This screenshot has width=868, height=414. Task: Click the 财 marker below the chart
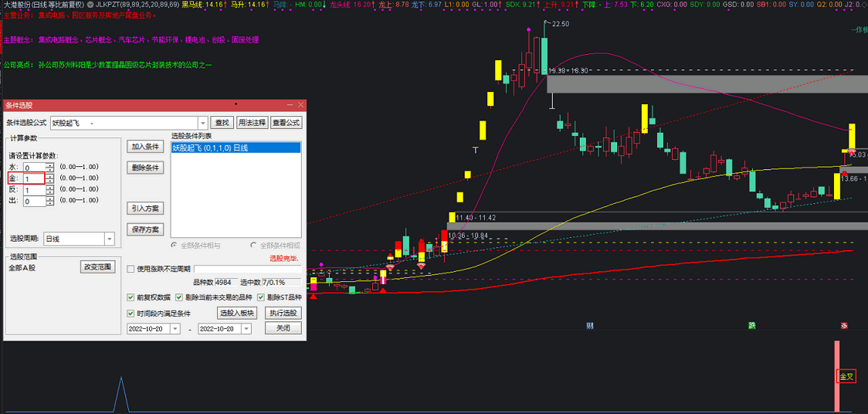590,325
